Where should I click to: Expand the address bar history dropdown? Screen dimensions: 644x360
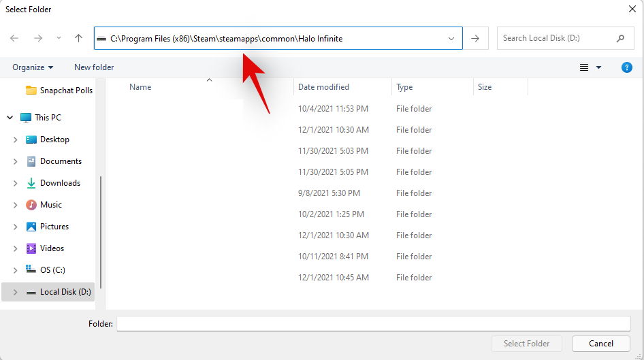(451, 39)
